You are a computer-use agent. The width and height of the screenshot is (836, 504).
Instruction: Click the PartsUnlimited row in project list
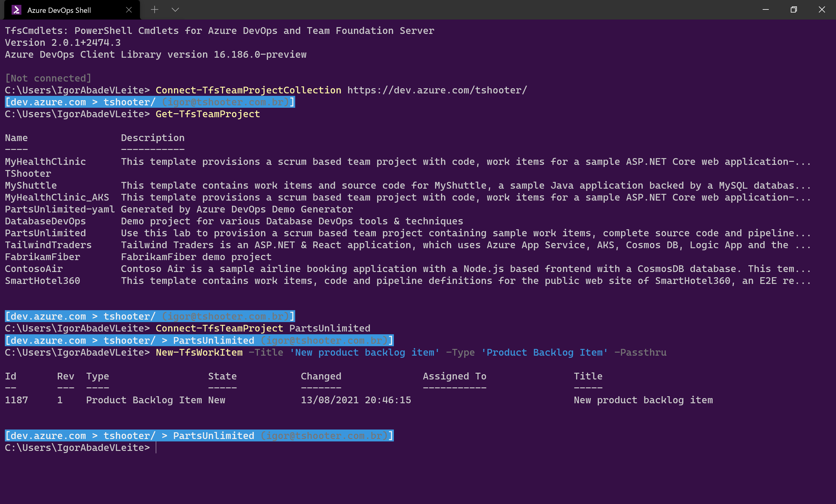click(x=408, y=233)
